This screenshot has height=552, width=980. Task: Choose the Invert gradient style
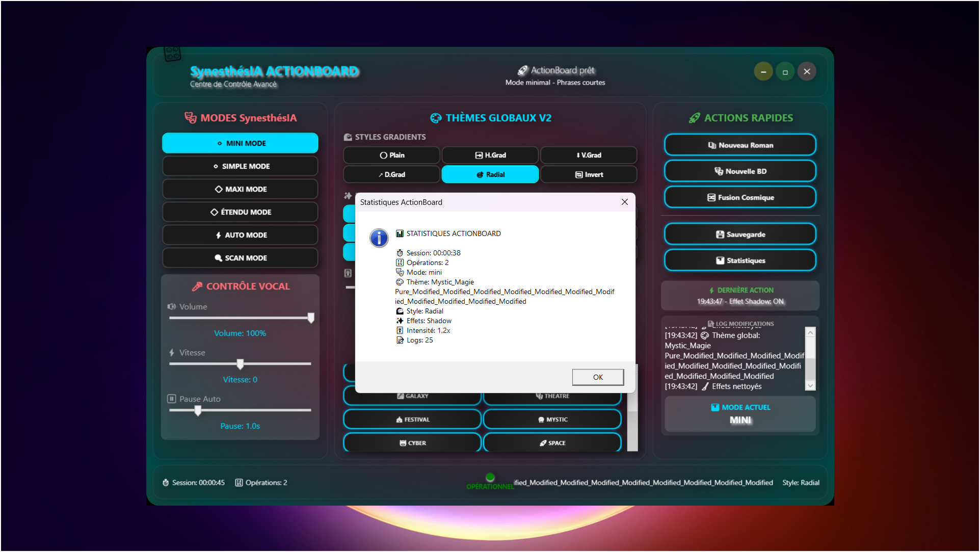589,174
